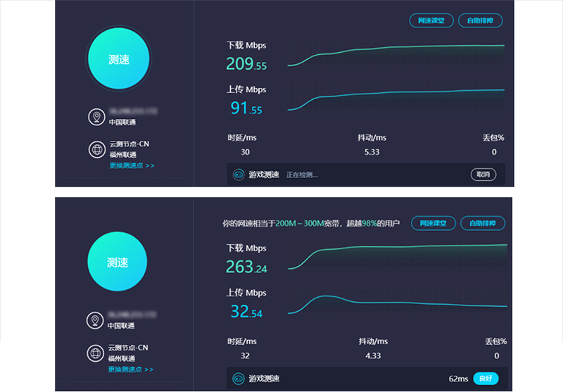The height and width of the screenshot is (392, 563).
Task: Click the location pin icon in the lower panel
Action: click(96, 321)
